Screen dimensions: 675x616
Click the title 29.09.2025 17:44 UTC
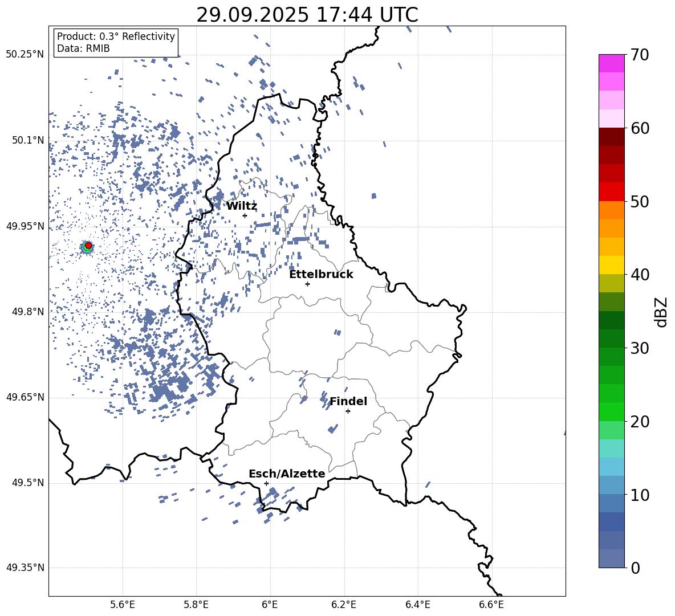click(x=307, y=15)
